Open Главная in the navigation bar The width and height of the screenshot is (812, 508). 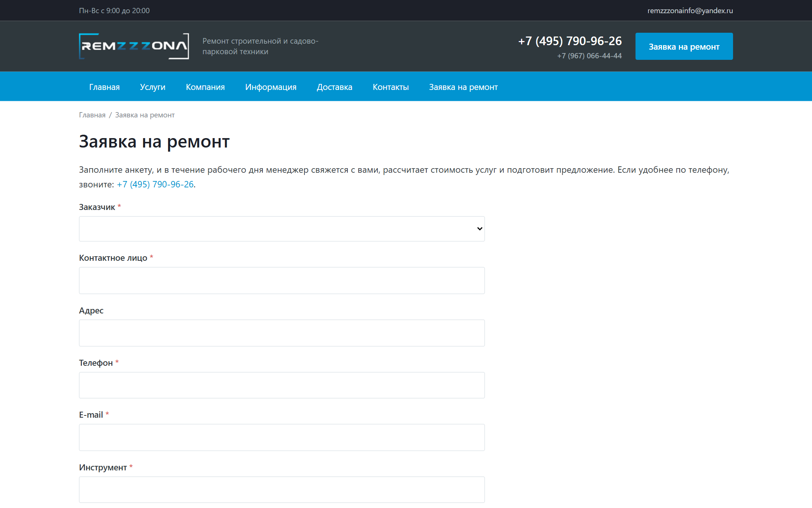[x=105, y=87]
